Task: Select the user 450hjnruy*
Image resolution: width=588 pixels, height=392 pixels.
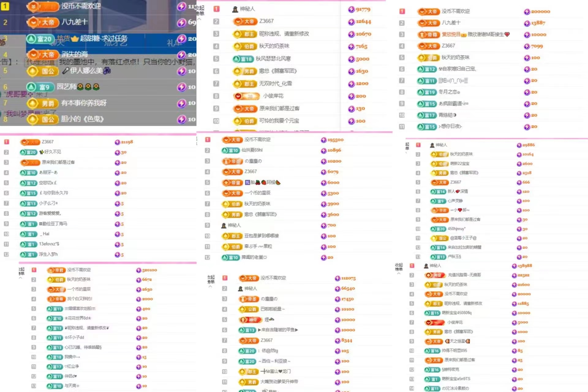Action: tap(457, 229)
